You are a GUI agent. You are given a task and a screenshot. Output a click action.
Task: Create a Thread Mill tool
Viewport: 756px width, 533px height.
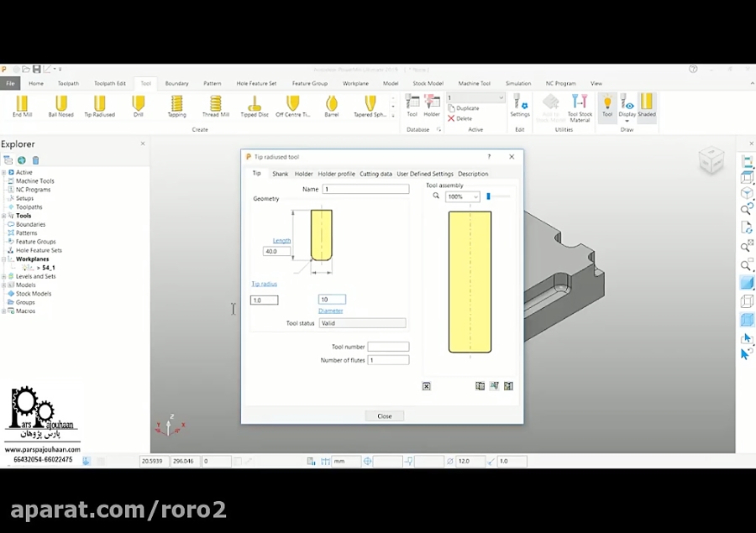[215, 105]
